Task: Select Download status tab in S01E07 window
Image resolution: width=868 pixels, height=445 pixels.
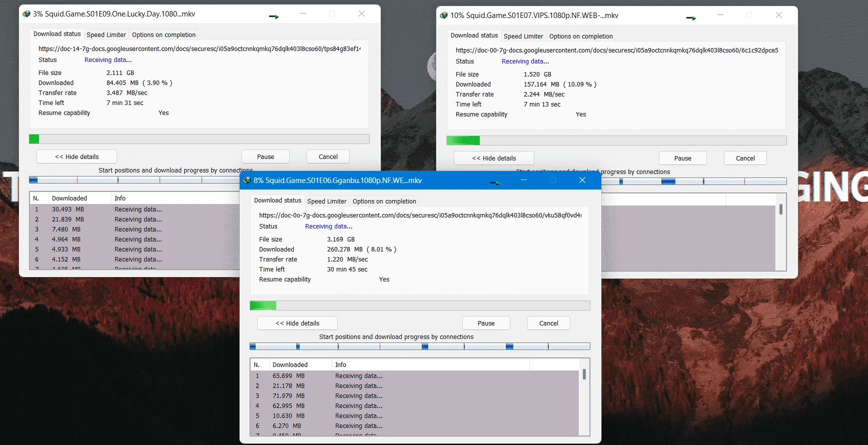Action: click(x=474, y=35)
